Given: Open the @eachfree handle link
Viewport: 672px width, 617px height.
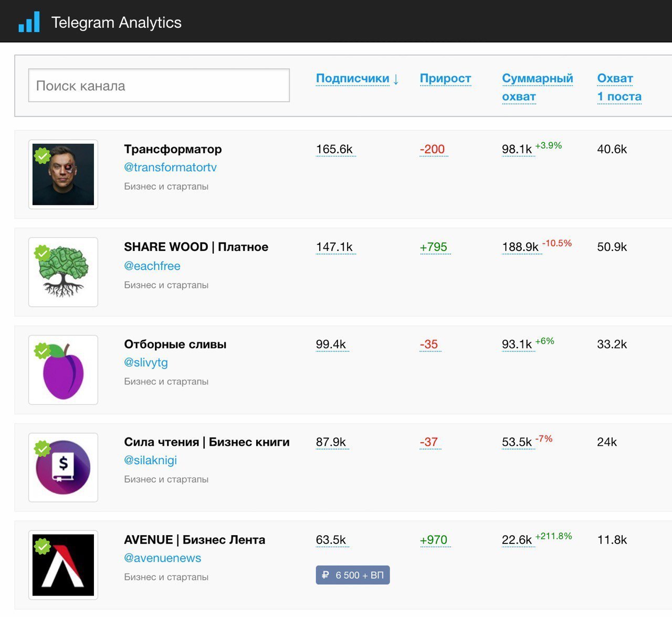Looking at the screenshot, I should 152,266.
